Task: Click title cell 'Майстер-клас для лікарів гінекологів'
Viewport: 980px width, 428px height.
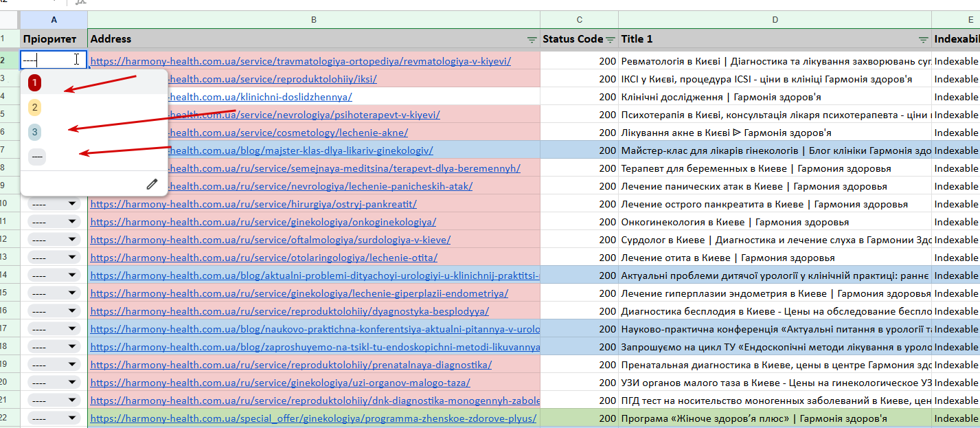Action: coord(775,150)
